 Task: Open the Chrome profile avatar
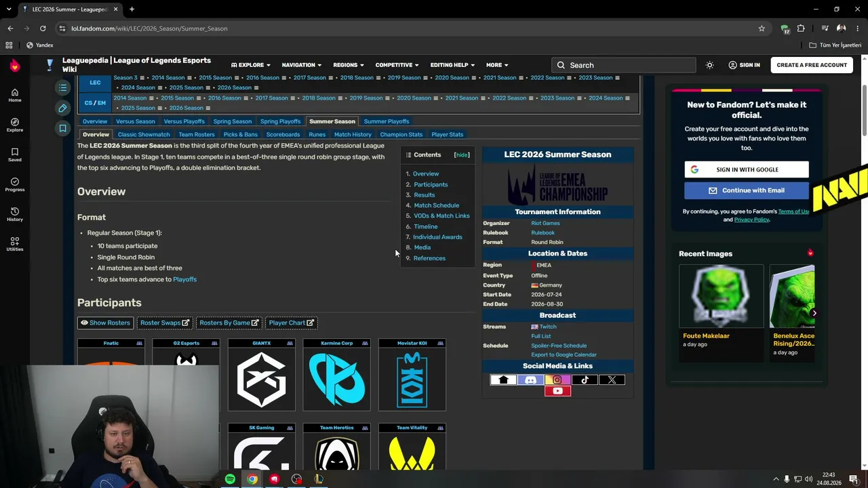pos(841,28)
